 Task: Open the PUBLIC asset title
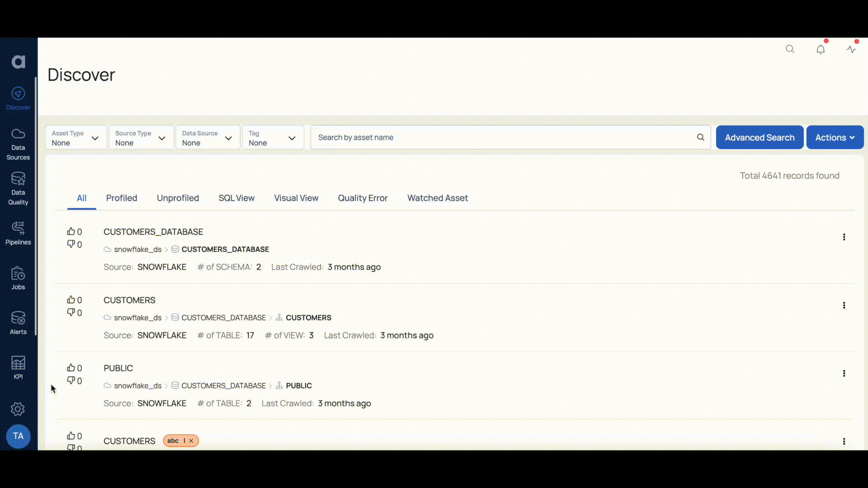click(118, 368)
